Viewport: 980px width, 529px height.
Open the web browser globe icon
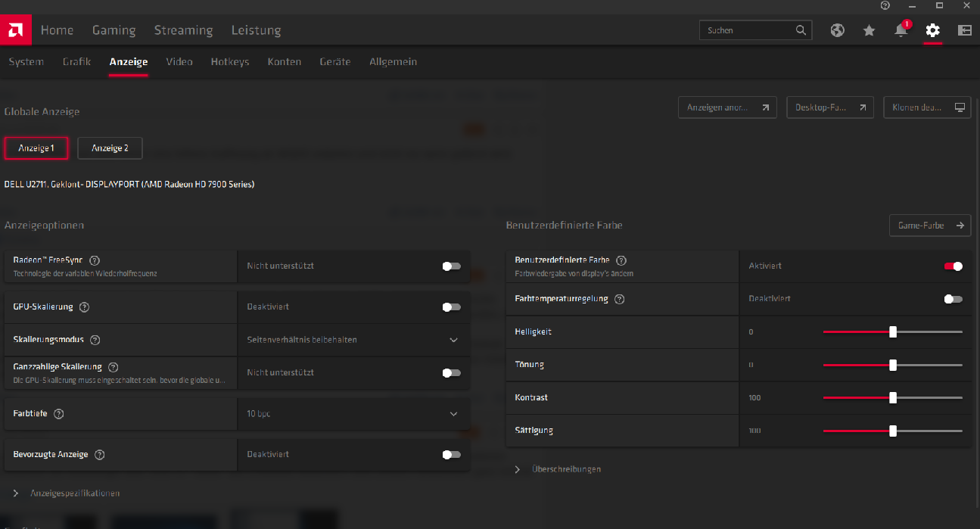pos(837,30)
